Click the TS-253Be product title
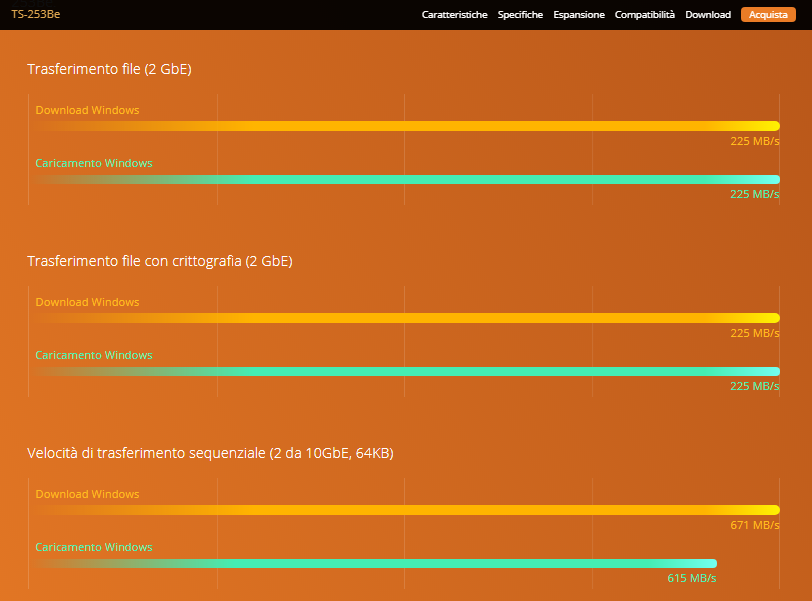This screenshot has height=601, width=812. 36,14
